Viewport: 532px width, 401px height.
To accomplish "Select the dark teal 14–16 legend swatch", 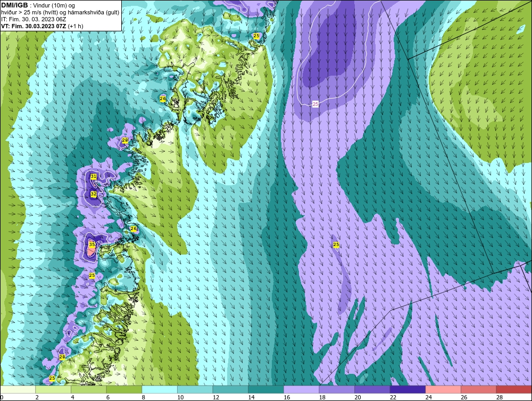I will tap(266, 389).
